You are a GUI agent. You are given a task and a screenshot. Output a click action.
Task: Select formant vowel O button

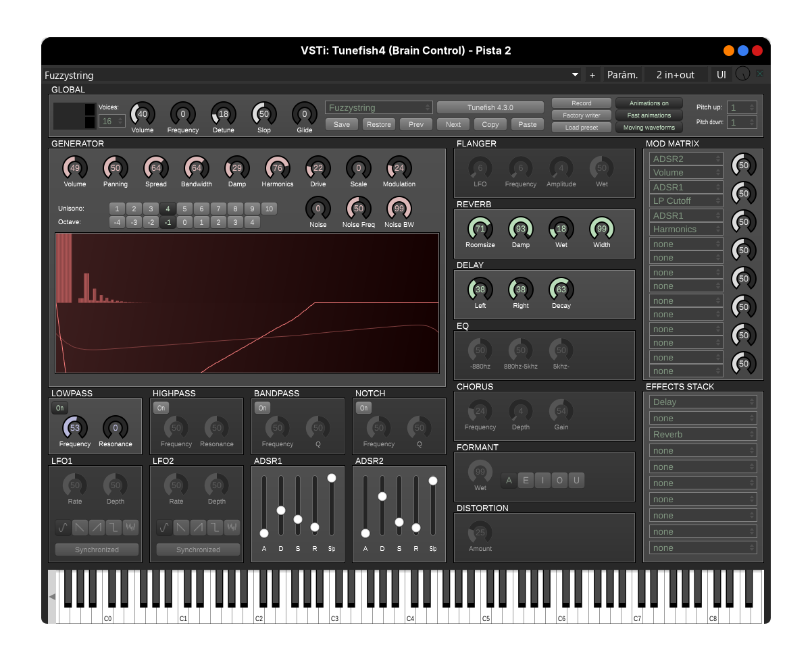pos(559,481)
